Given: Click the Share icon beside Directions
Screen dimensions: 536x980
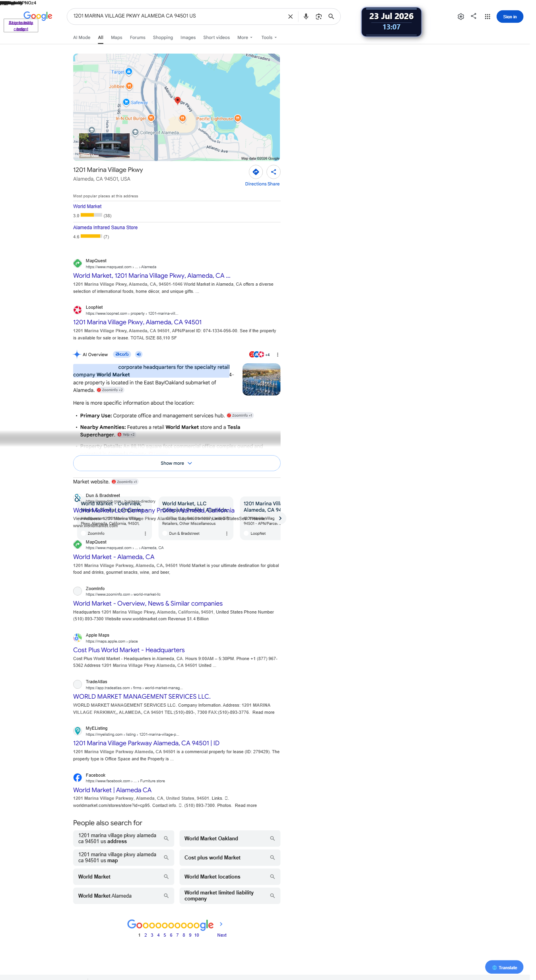Looking at the screenshot, I should click(x=274, y=172).
